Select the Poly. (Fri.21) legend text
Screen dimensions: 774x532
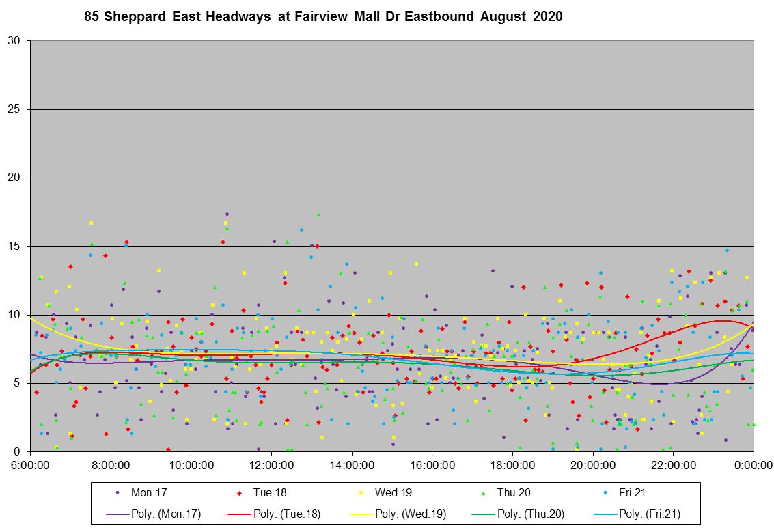click(650, 514)
